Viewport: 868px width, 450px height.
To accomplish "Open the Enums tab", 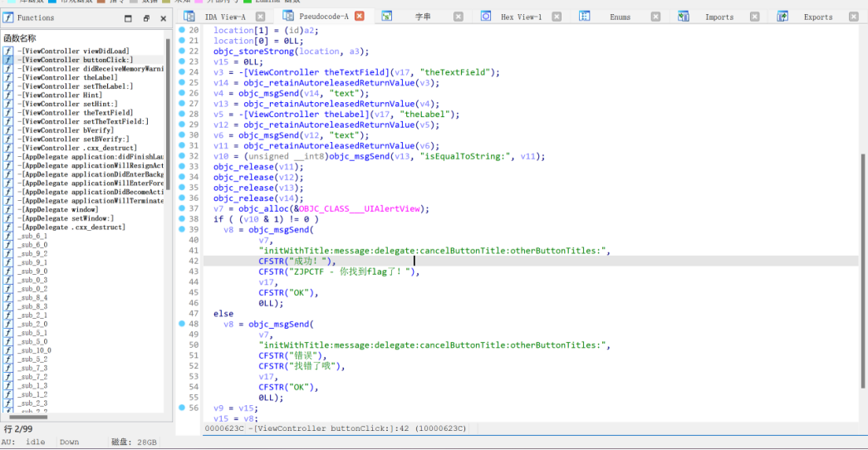I will [x=620, y=17].
